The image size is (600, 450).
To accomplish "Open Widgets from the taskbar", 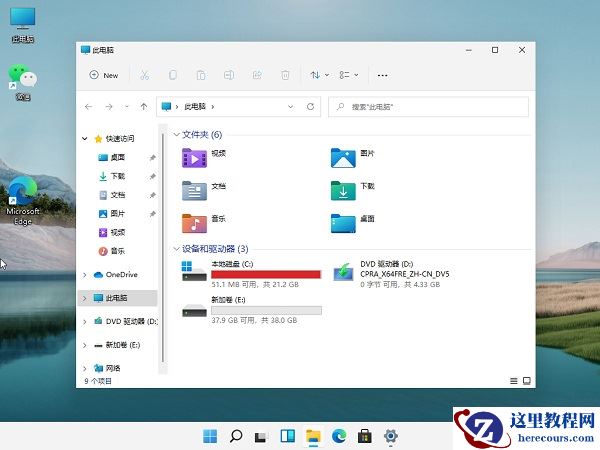I will [287, 436].
